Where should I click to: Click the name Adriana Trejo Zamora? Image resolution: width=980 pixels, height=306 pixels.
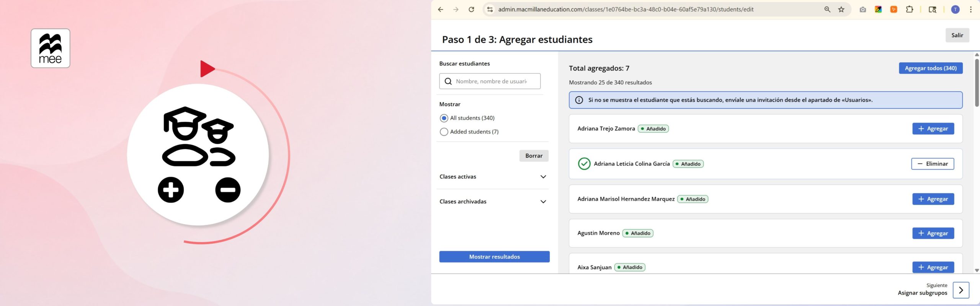point(606,129)
